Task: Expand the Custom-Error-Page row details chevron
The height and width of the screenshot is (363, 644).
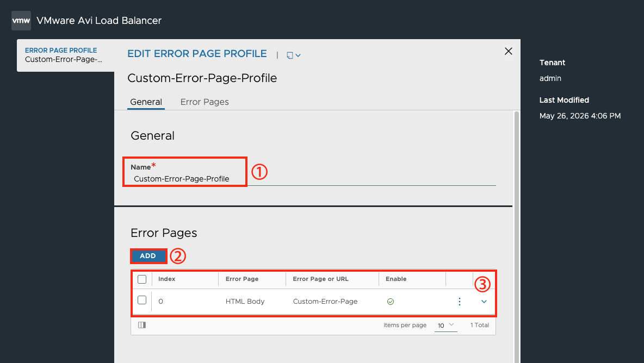Action: (484, 302)
